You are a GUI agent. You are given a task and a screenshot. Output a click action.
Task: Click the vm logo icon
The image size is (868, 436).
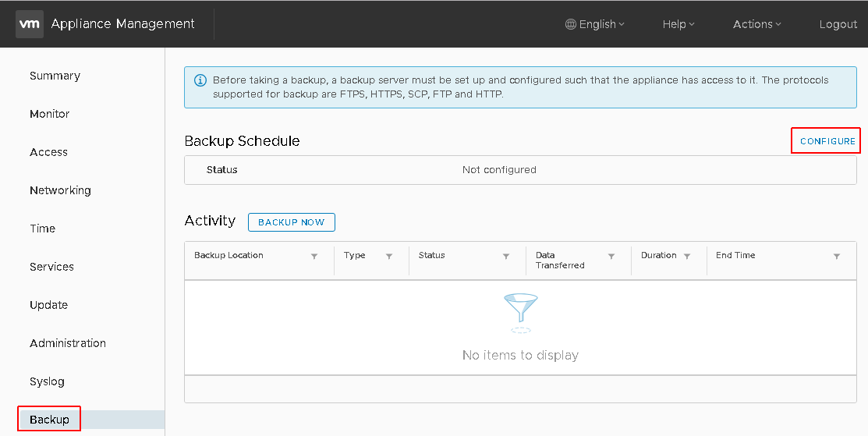click(x=30, y=24)
